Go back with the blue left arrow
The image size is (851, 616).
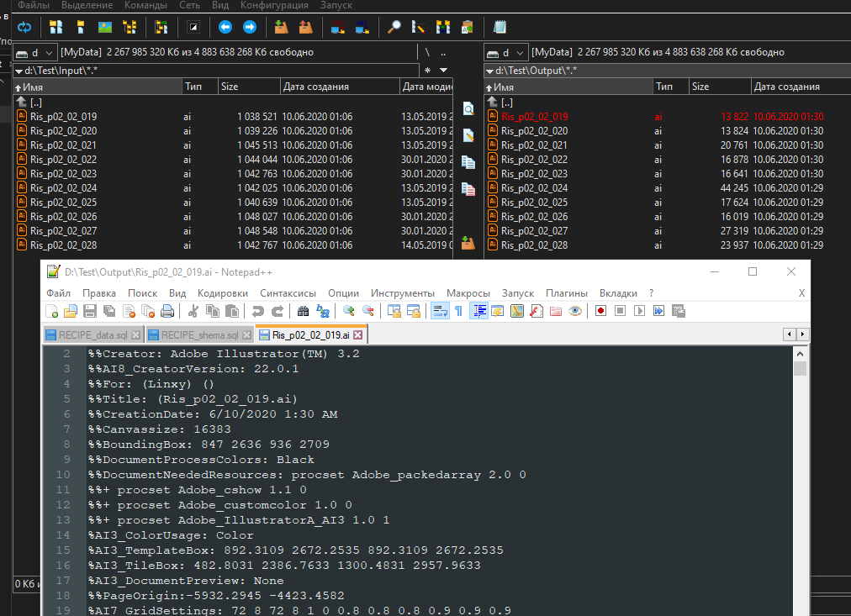click(x=225, y=27)
